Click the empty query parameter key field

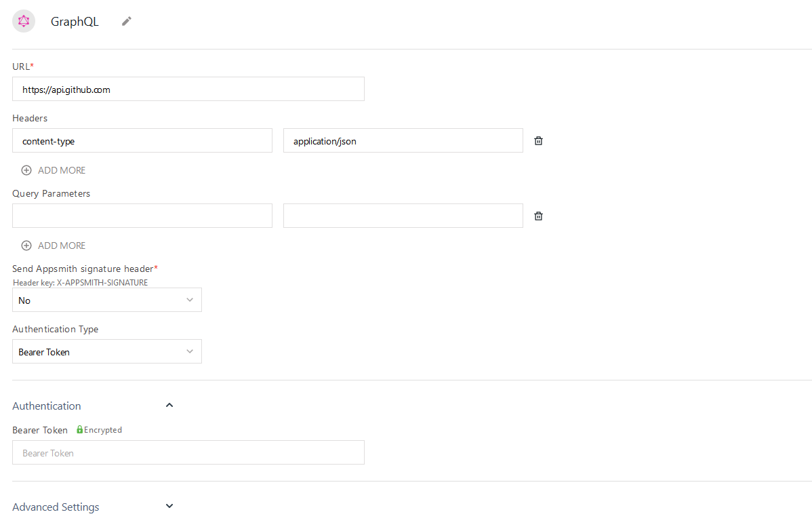point(142,215)
